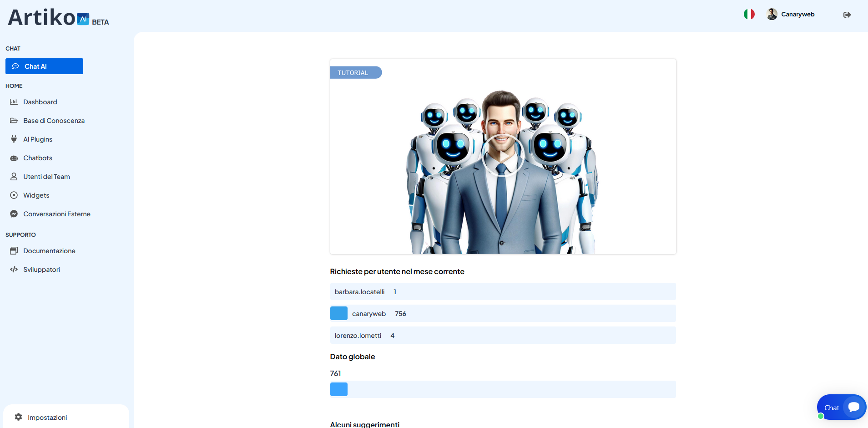Switch language via Italian flag

click(749, 14)
